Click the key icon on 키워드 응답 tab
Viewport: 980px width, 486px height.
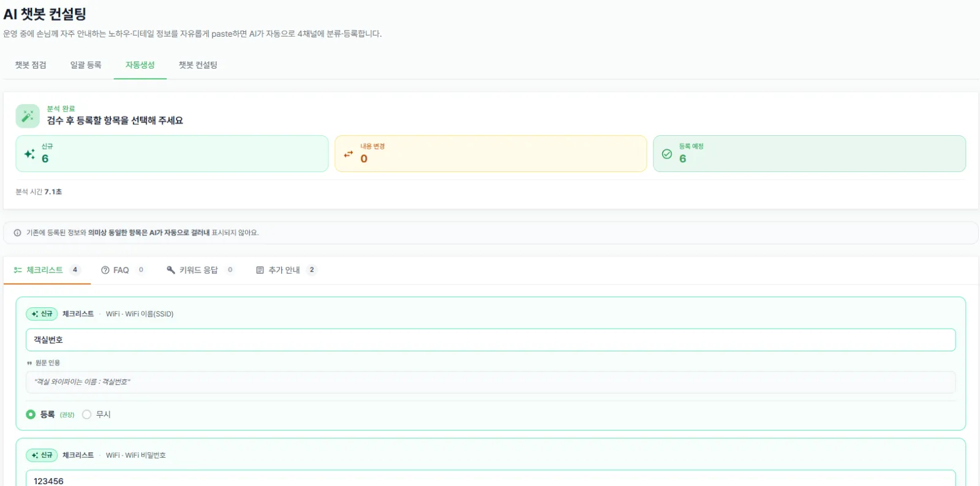click(171, 270)
